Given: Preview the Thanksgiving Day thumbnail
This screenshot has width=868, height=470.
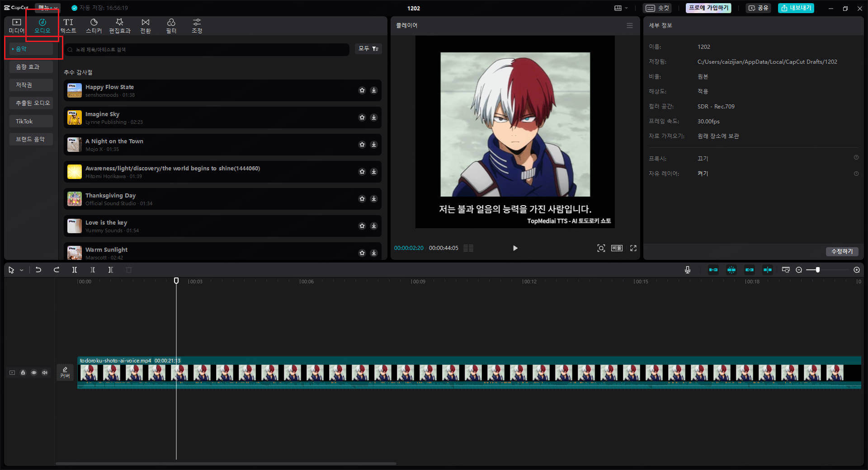Looking at the screenshot, I should (x=75, y=199).
